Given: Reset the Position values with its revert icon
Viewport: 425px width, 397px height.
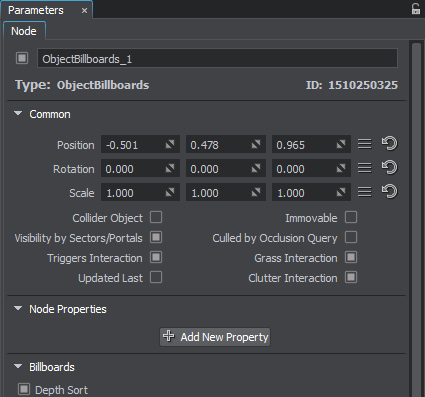Looking at the screenshot, I should 389,144.
